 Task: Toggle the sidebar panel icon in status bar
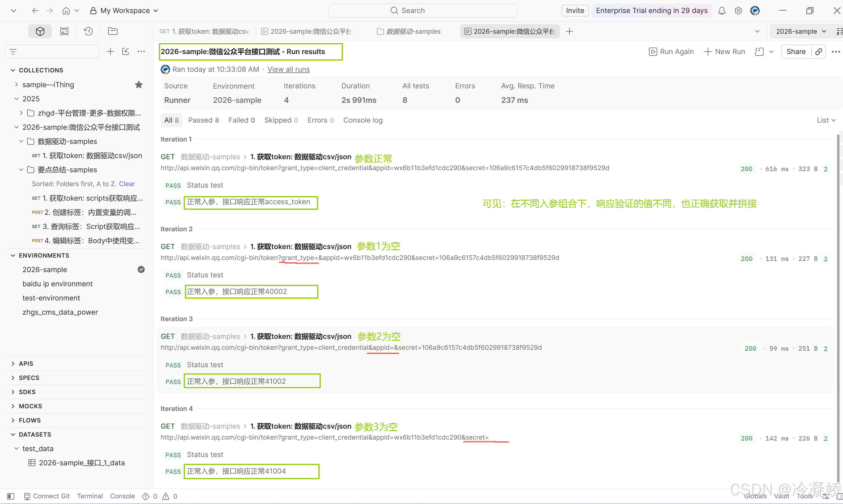(x=11, y=496)
